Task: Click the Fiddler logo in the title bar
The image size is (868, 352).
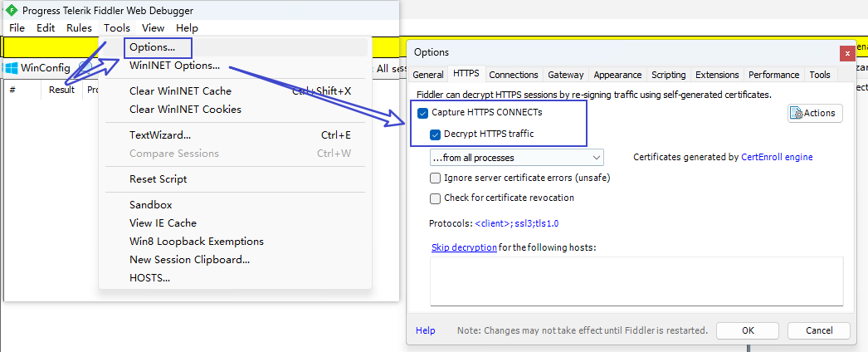Action: [12, 10]
